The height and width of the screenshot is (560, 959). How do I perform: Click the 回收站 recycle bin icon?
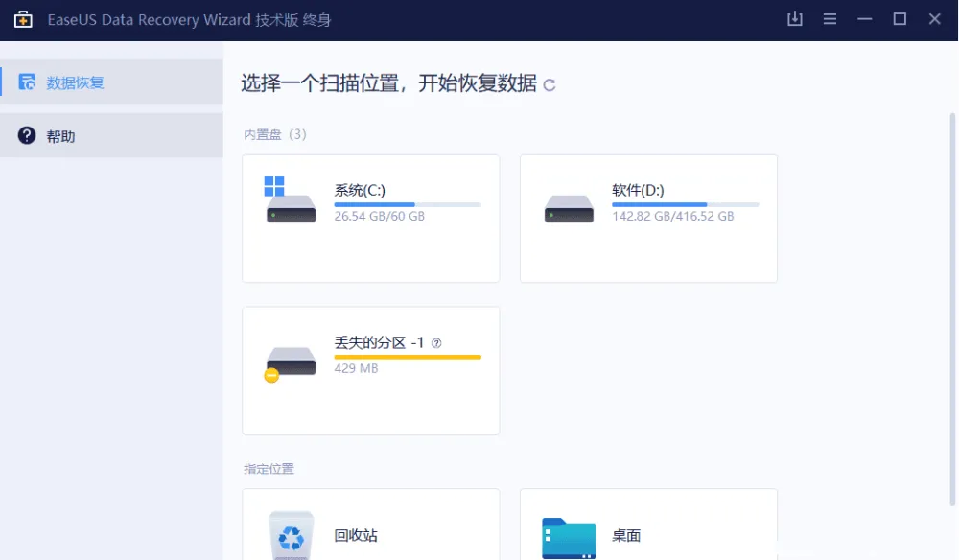[x=290, y=535]
